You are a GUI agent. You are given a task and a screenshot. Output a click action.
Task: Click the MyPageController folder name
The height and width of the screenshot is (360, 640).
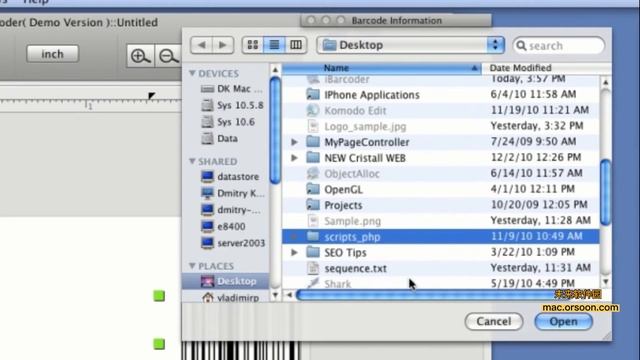coord(367,142)
